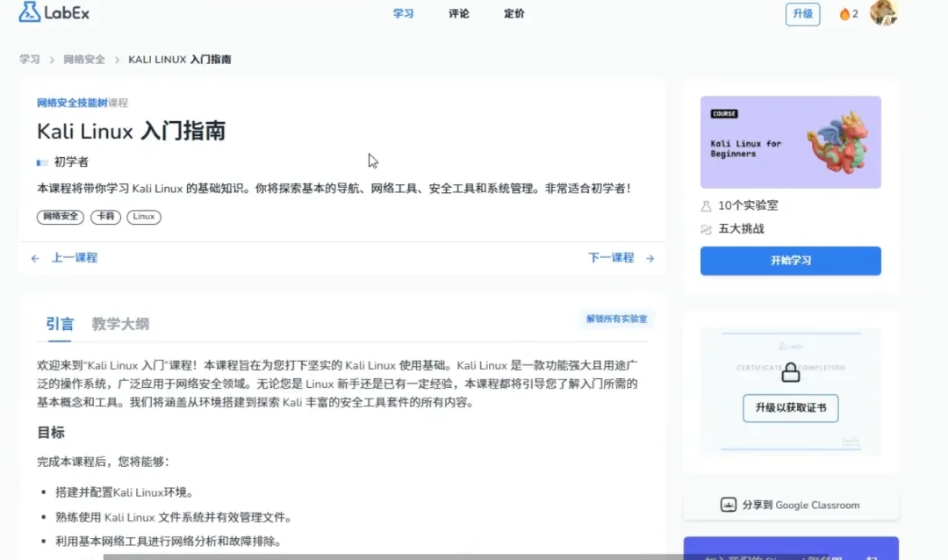
Task: Open the 评论 navigation menu item
Action: (x=459, y=13)
